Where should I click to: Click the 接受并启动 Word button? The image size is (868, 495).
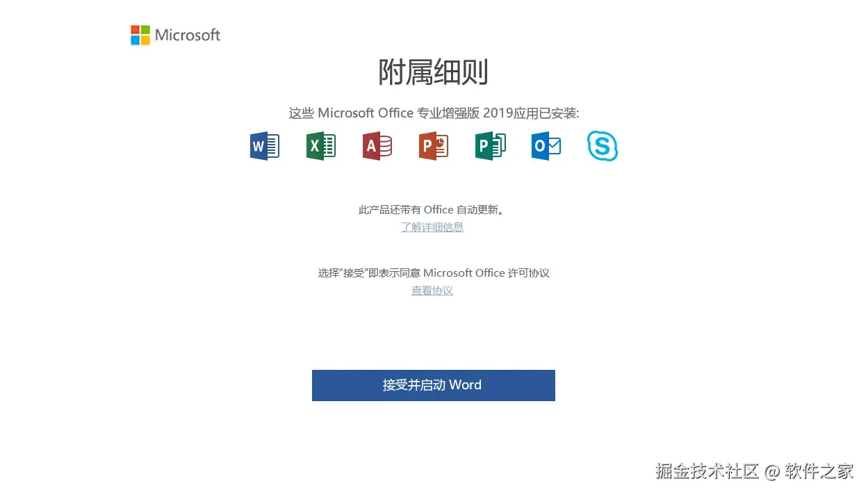coord(434,385)
